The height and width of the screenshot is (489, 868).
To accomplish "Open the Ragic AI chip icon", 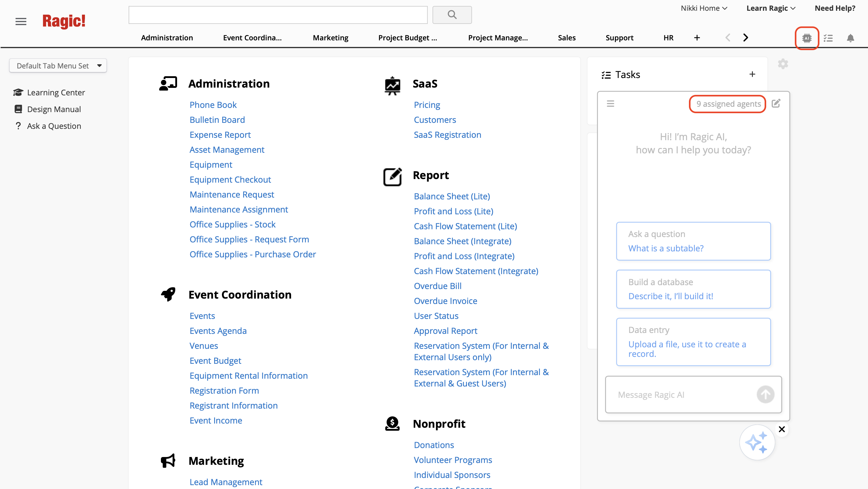I will pyautogui.click(x=807, y=38).
